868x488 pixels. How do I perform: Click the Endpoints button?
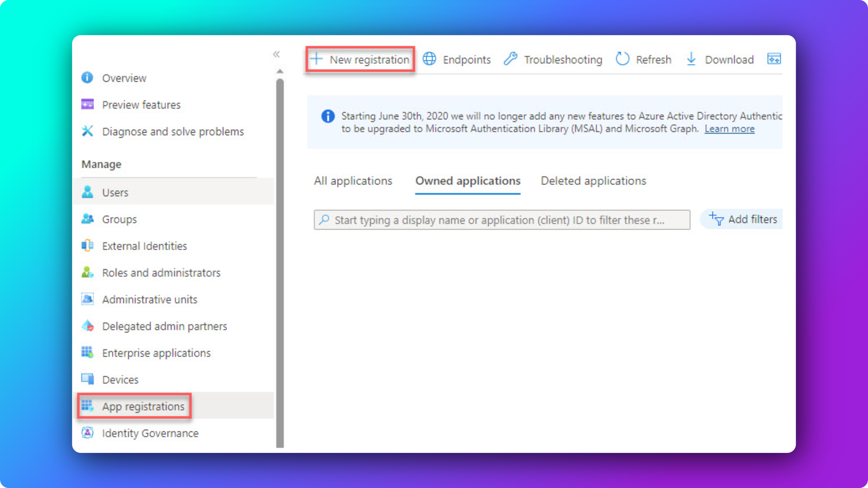point(456,59)
